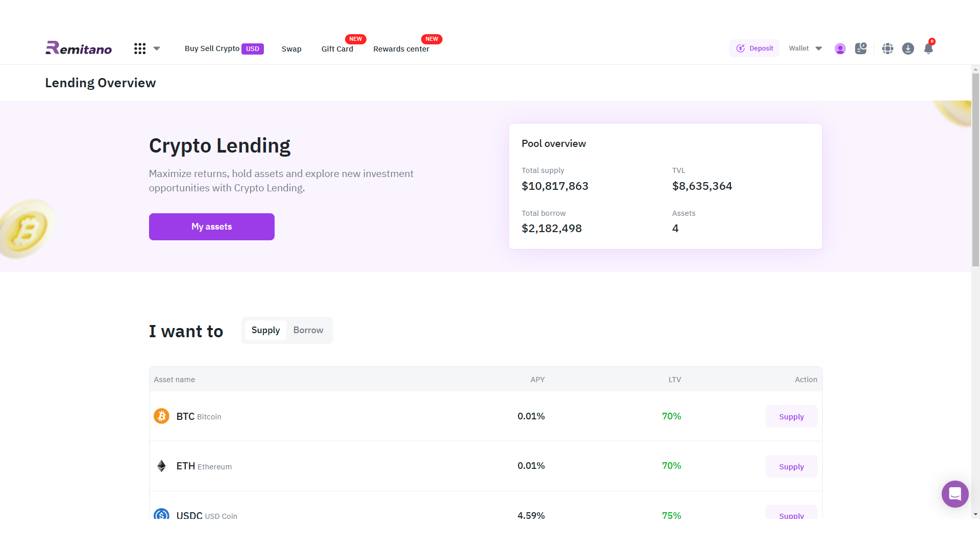Image resolution: width=980 pixels, height=551 pixels.
Task: Expand the Wallet dropdown
Action: tap(805, 48)
